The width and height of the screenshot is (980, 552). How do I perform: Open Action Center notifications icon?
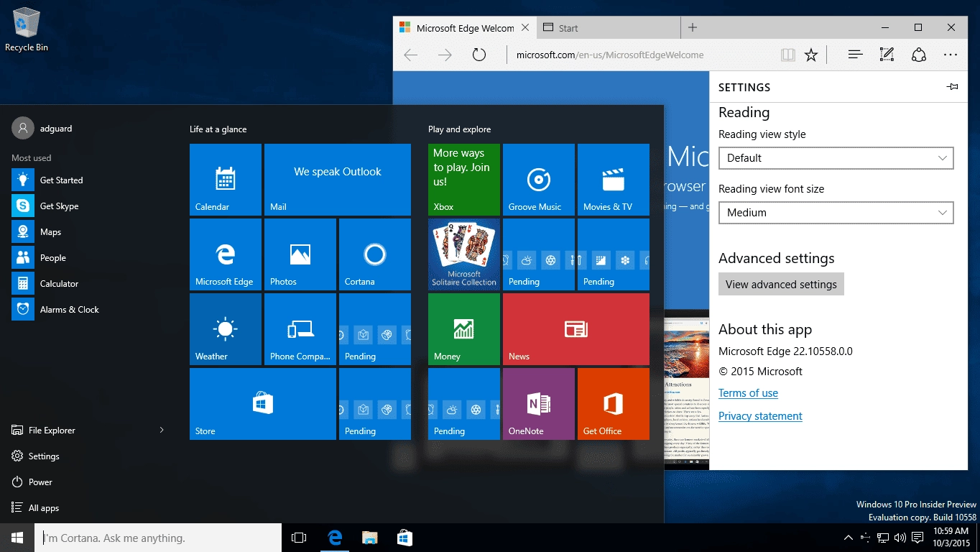coord(917,538)
